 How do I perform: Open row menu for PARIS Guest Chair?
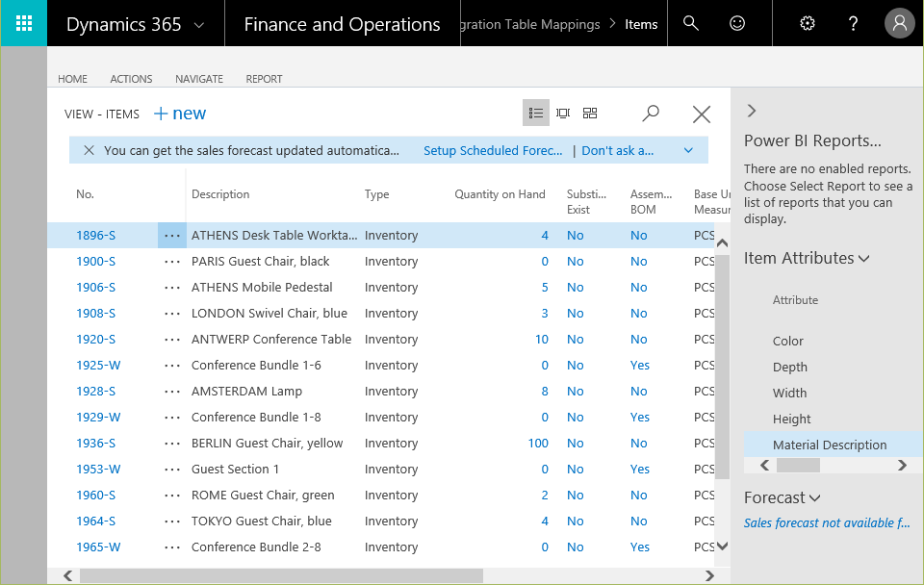coord(172,261)
